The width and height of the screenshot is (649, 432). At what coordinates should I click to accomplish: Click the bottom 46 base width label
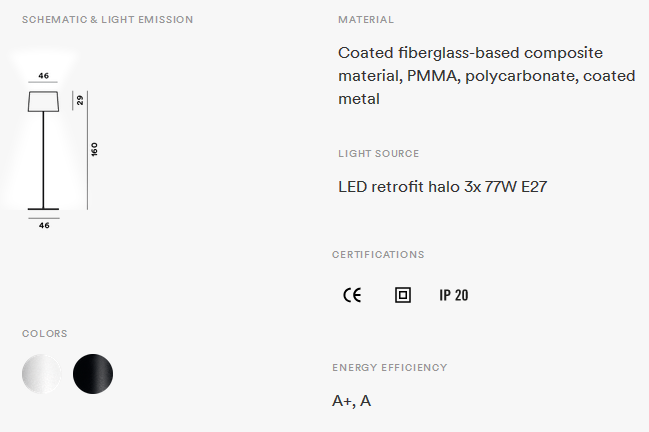point(44,226)
